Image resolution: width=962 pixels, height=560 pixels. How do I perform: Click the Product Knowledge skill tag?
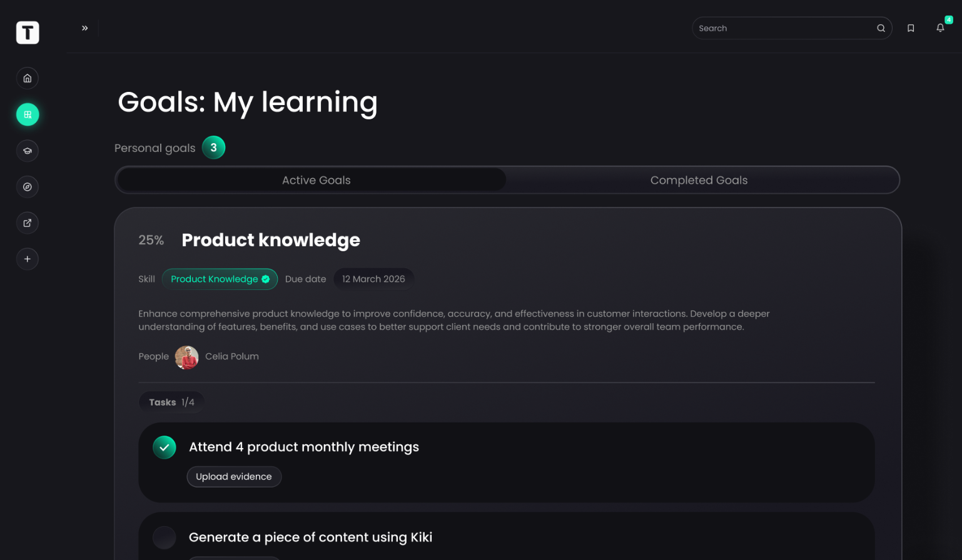pyautogui.click(x=220, y=279)
